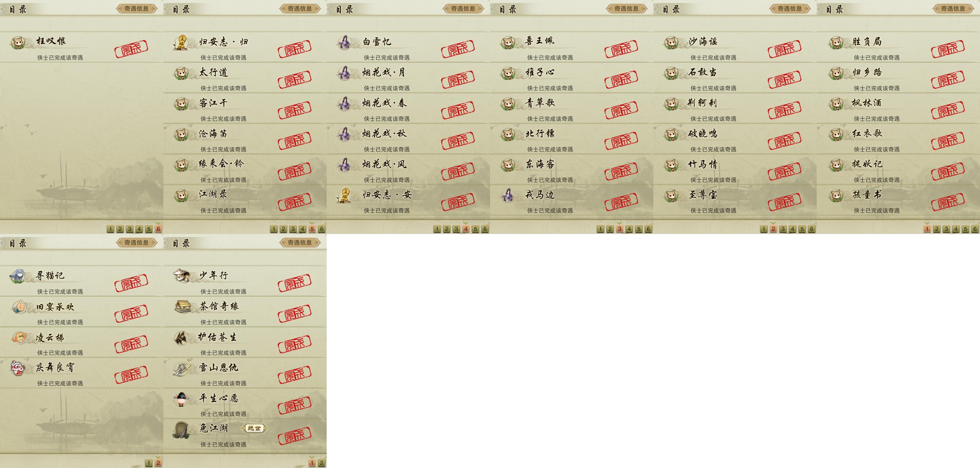980x468 pixels.
Task: Select the 平生心愿 entry
Action: [245, 403]
